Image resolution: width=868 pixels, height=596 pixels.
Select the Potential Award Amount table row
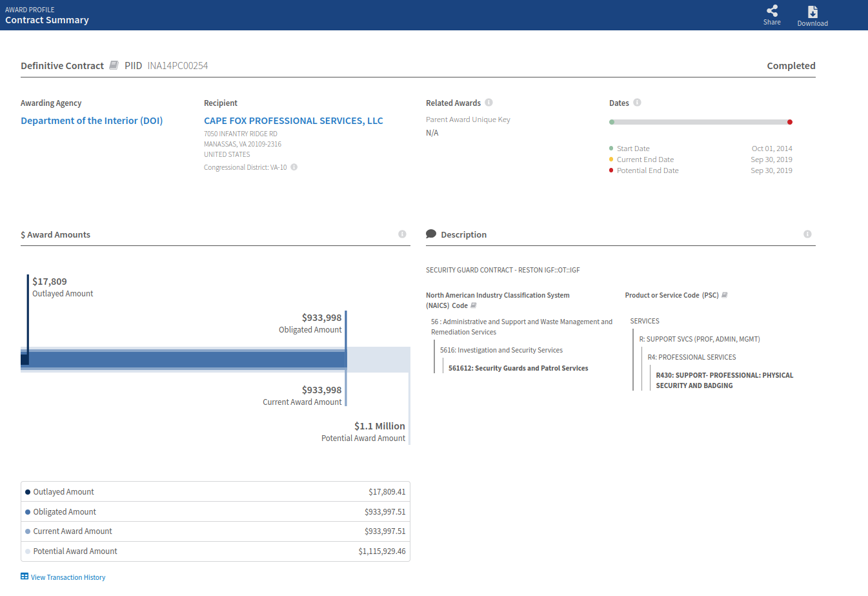tap(216, 551)
